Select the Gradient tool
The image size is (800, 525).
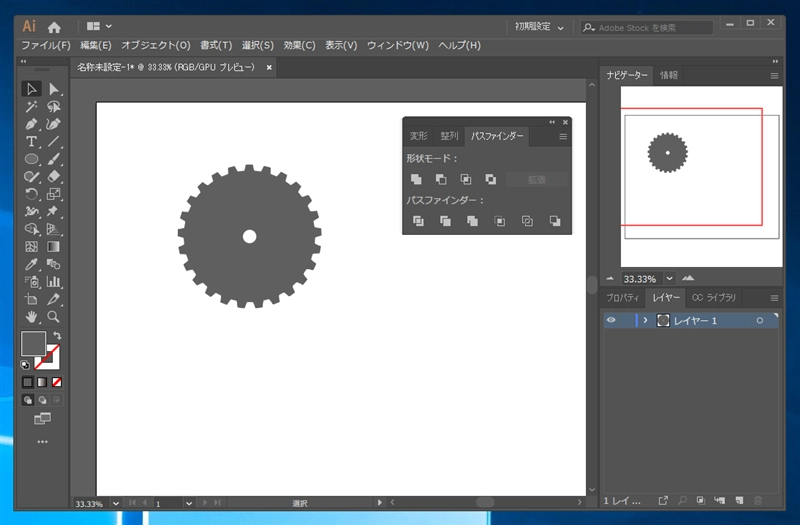pos(54,247)
